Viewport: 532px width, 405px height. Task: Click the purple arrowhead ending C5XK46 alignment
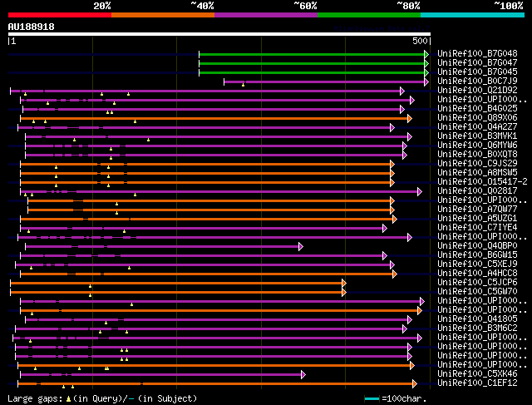click(x=303, y=375)
